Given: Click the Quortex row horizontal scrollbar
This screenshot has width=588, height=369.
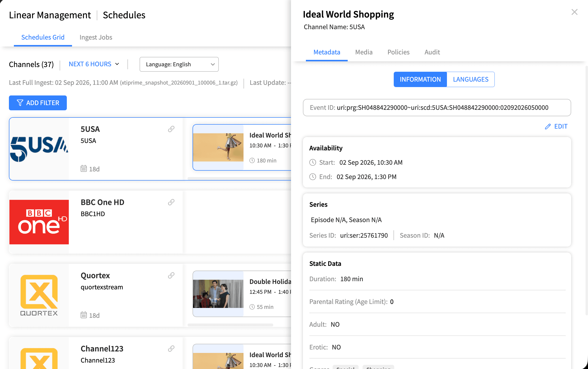Looking at the screenshot, I should 230,325.
